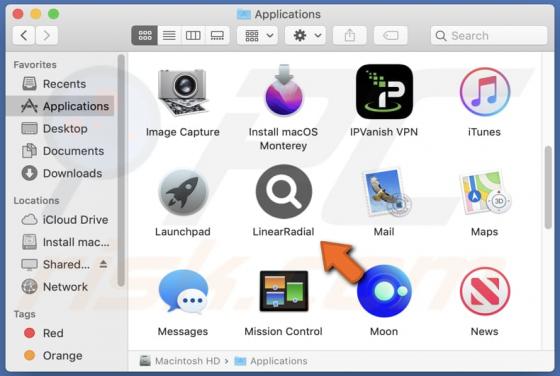Image resolution: width=560 pixels, height=376 pixels.
Task: Filter by the Orange tag
Action: point(61,356)
